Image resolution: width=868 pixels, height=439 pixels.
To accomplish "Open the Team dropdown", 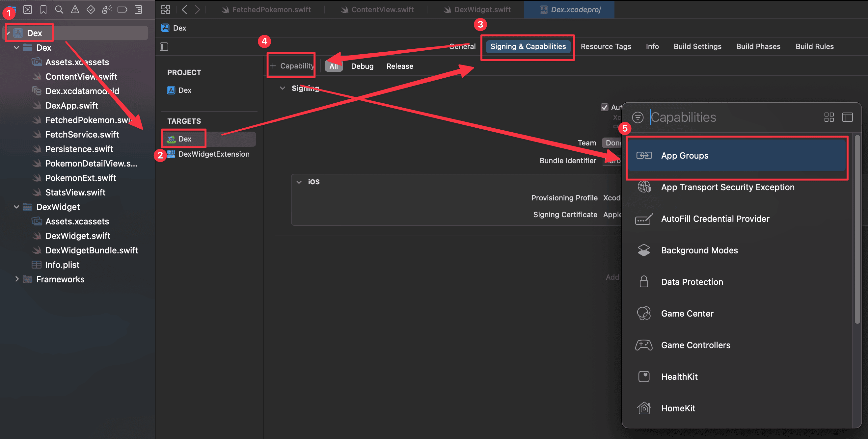I will 612,143.
